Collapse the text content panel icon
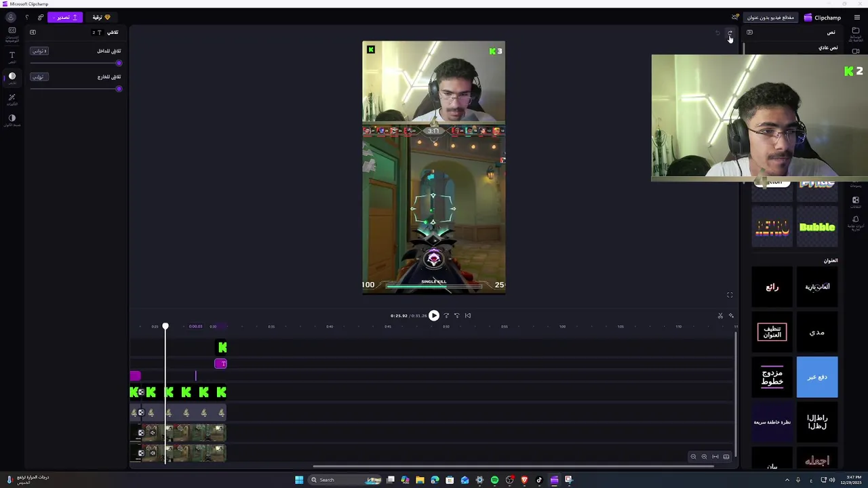Image resolution: width=868 pixels, height=488 pixels. (749, 32)
